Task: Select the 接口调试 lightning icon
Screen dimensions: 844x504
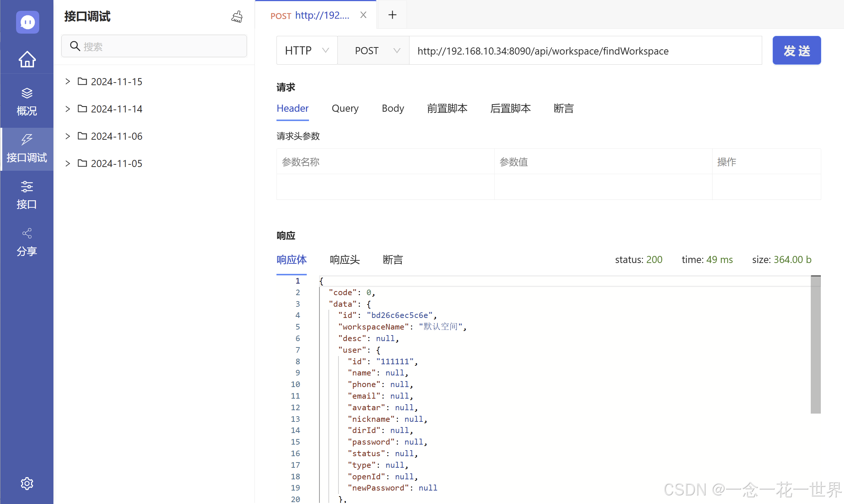Action: (27, 140)
